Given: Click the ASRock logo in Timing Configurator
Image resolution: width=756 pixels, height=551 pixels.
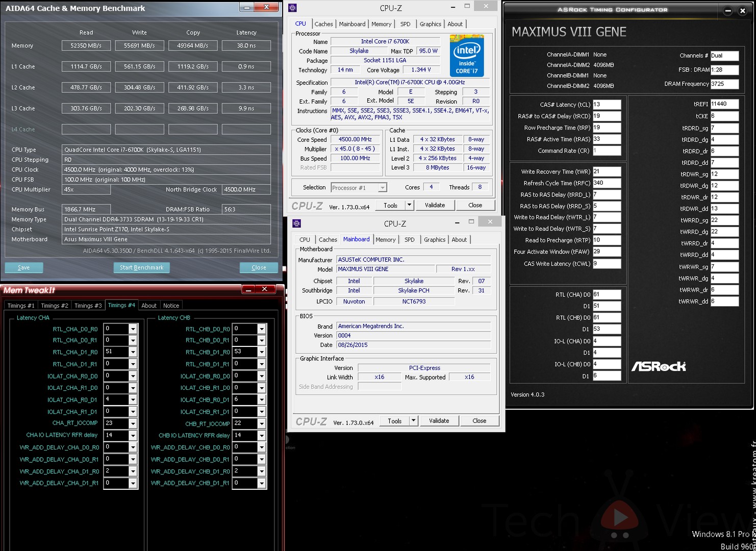Looking at the screenshot, I should (x=659, y=366).
